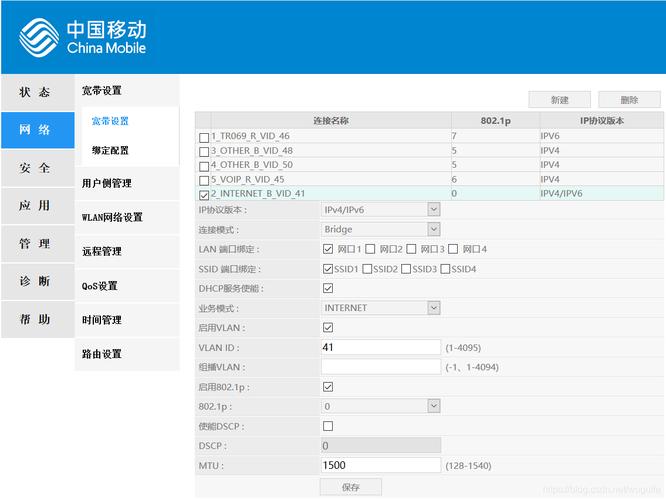Toggle 启用VLAN checkbox
The image size is (666, 500).
click(x=328, y=328)
